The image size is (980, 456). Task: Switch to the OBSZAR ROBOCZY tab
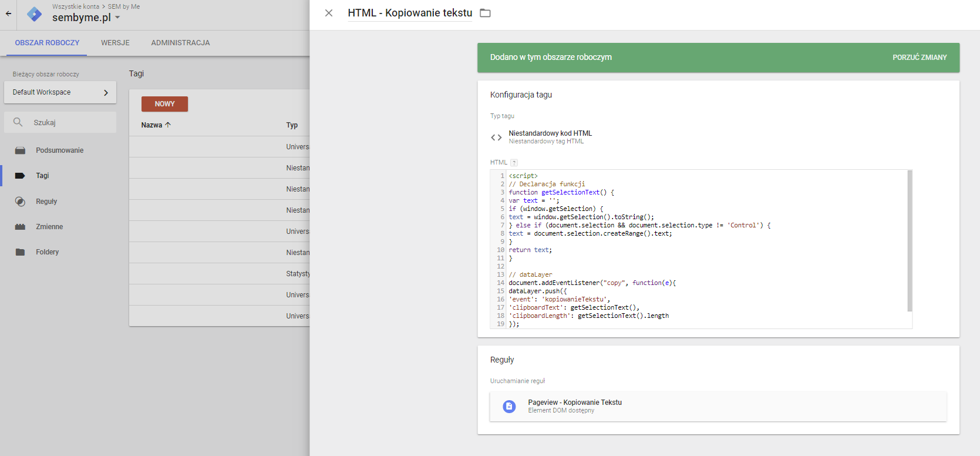pos(47,43)
